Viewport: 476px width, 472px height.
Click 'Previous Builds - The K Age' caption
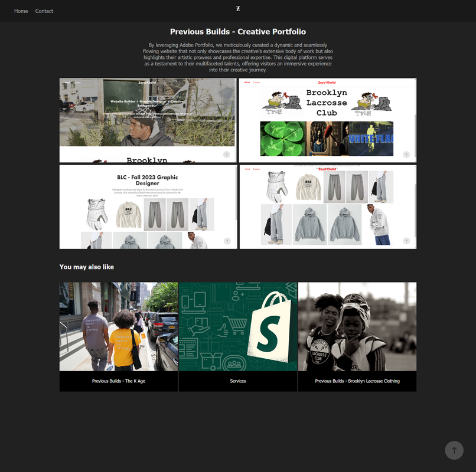(119, 381)
